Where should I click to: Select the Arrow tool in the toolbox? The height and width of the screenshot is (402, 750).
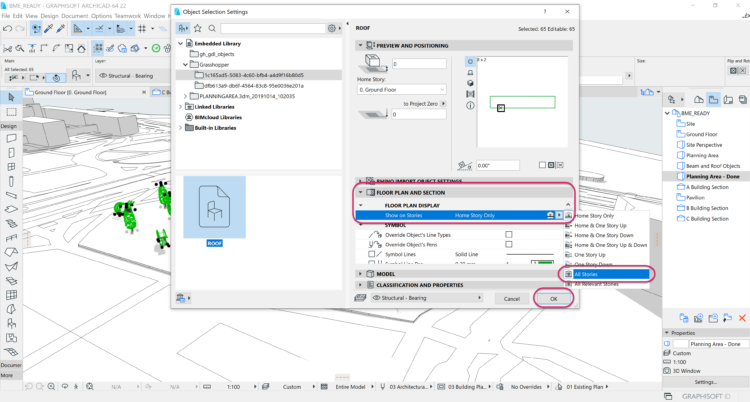(10, 97)
